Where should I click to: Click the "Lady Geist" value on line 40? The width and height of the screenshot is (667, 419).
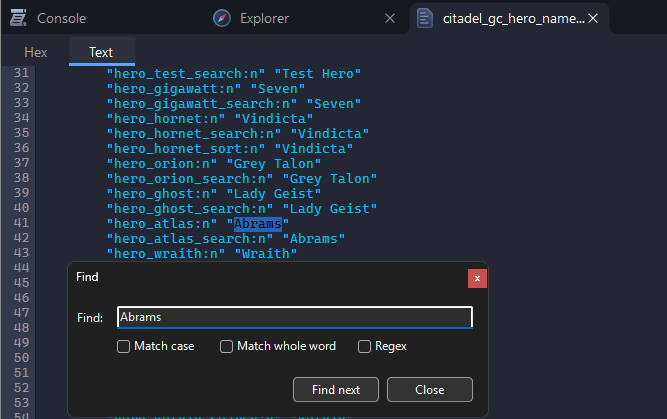[330, 209]
